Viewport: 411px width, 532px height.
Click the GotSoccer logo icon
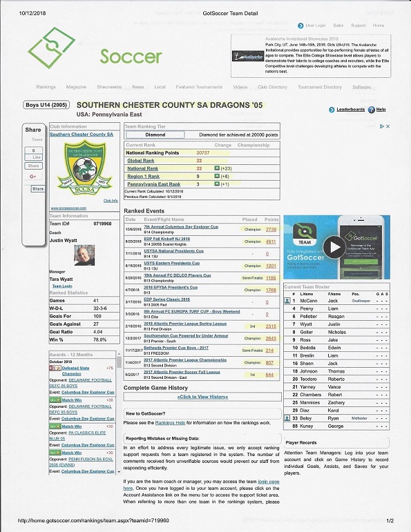point(51,48)
